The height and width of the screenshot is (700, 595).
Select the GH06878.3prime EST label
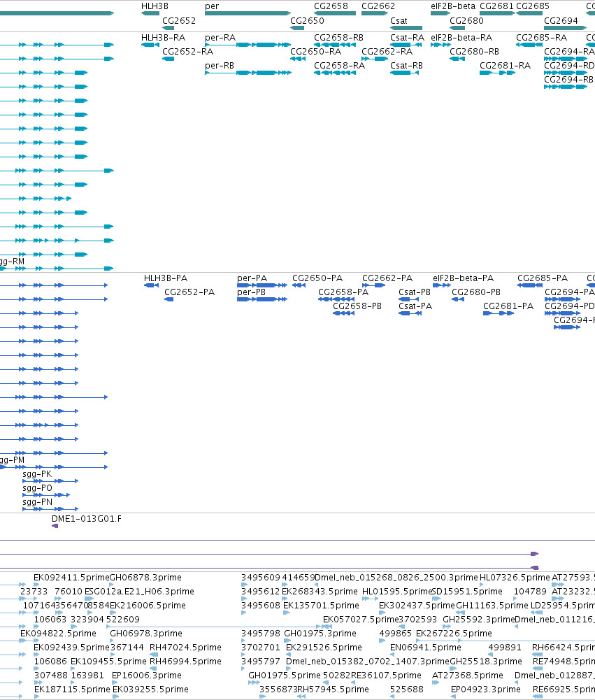(145, 577)
